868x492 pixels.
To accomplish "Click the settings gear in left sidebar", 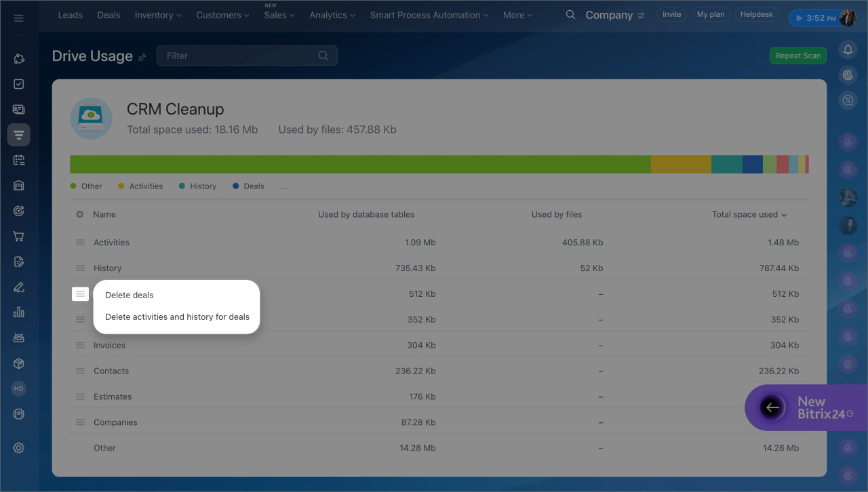I will point(18,448).
